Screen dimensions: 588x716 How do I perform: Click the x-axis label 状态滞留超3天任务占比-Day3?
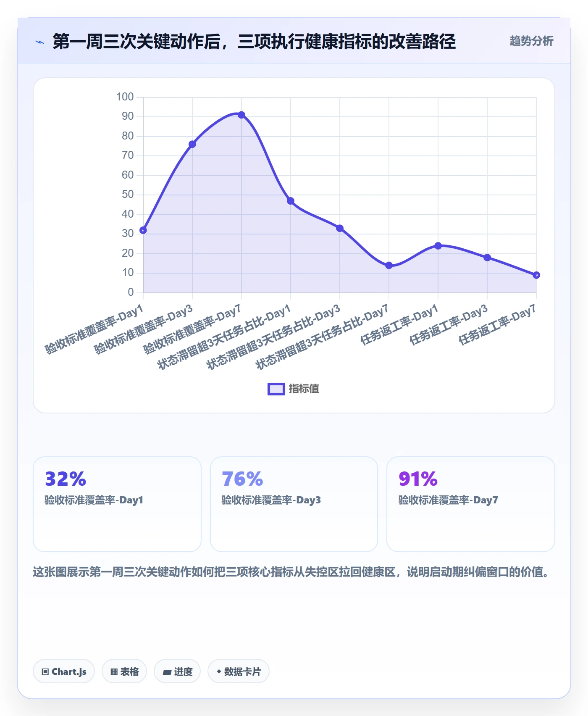coord(273,337)
